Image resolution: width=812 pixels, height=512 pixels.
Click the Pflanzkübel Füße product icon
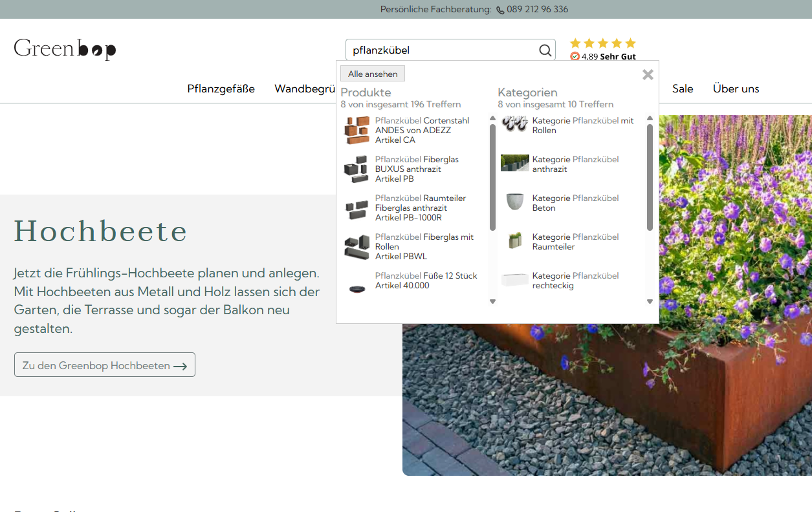click(357, 287)
